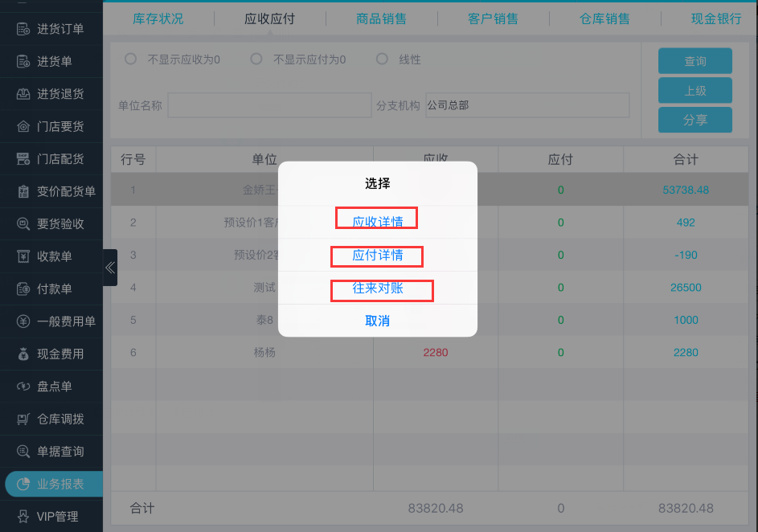Open the 分支机构 field showing 公司总部
Screen dimensions: 758x532
pos(527,105)
